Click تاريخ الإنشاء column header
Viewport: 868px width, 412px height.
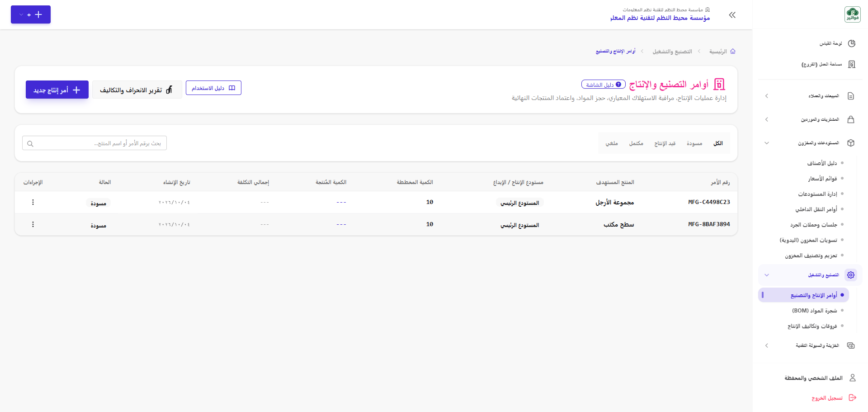pos(177,182)
